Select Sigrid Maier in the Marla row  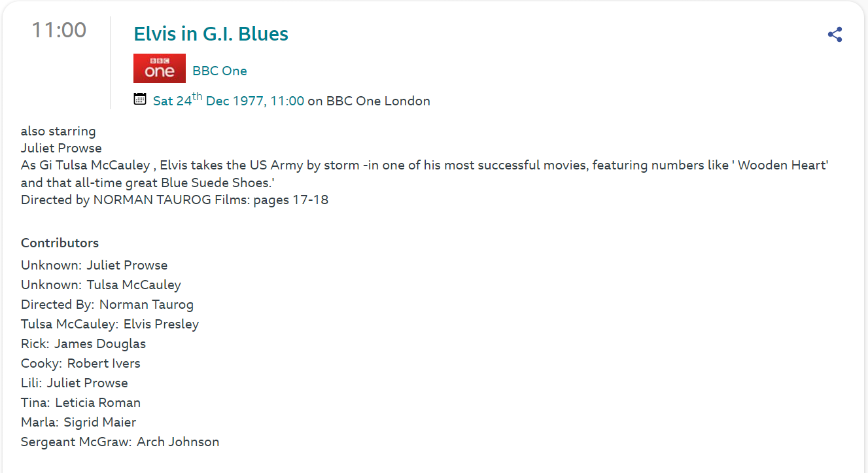point(99,422)
